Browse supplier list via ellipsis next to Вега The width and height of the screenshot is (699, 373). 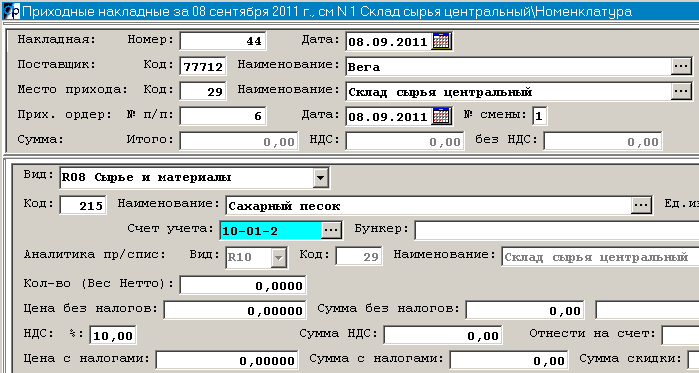point(681,66)
